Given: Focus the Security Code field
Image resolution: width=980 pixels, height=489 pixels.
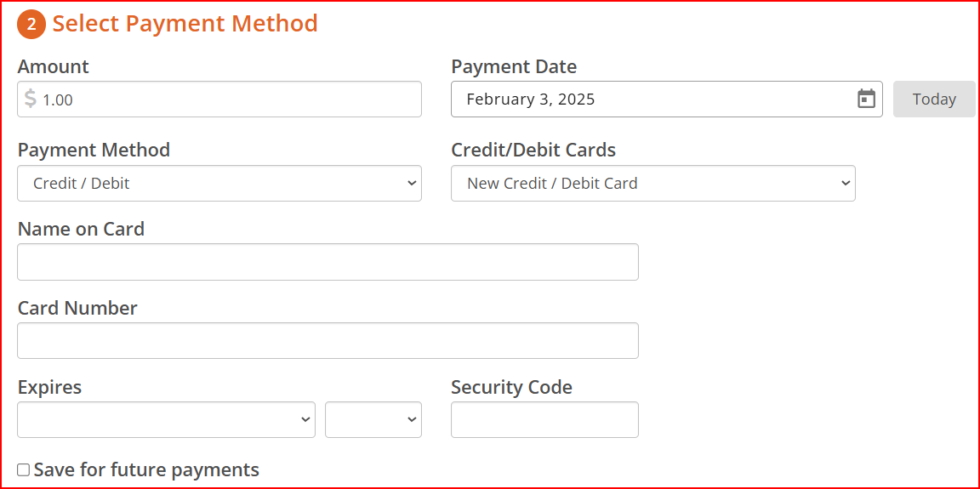Looking at the screenshot, I should click(544, 419).
